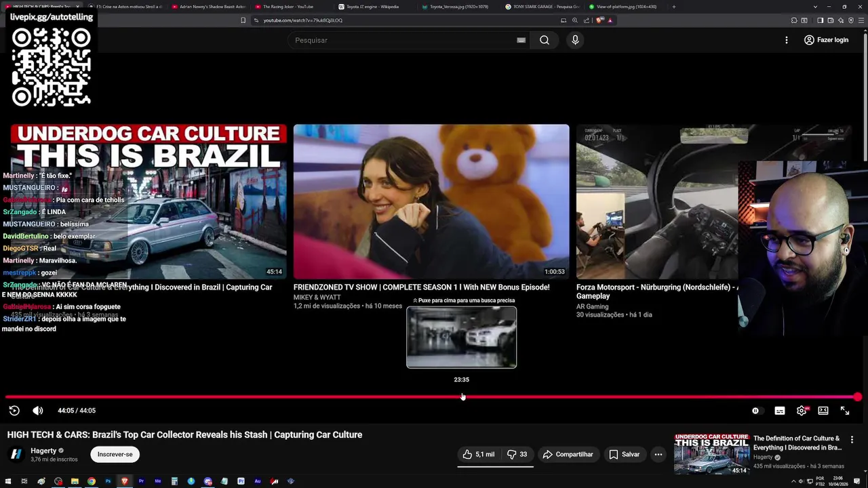Start voice search with the microphone icon
The width and height of the screenshot is (868, 488).
coord(575,40)
